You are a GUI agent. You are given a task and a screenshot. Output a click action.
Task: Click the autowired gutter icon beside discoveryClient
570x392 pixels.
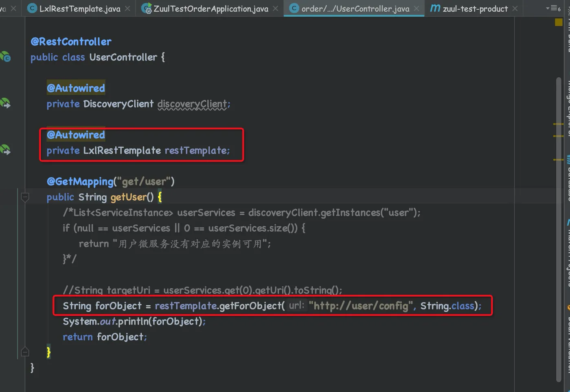click(6, 103)
